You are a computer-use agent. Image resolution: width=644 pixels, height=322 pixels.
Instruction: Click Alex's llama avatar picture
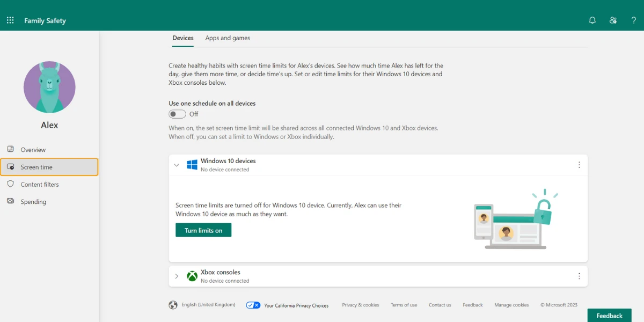point(49,87)
